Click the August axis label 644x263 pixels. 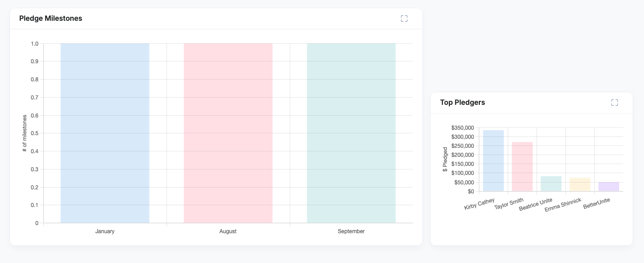click(x=228, y=231)
